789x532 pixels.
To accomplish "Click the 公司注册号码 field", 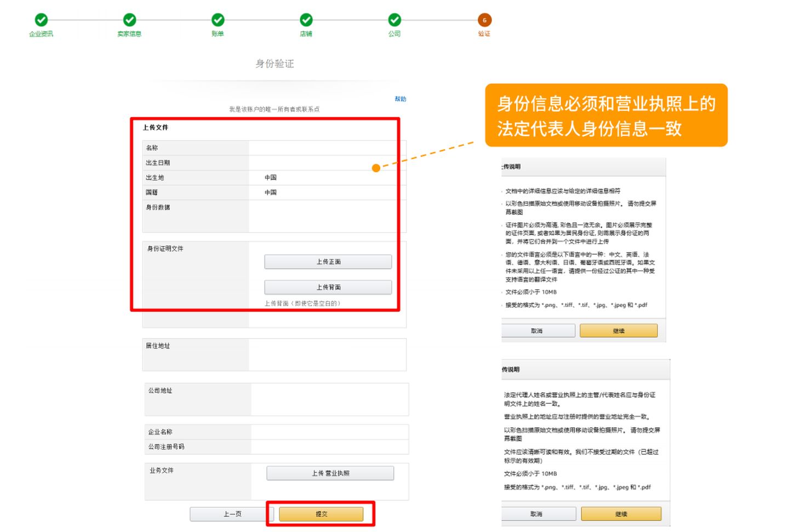I will (x=329, y=447).
